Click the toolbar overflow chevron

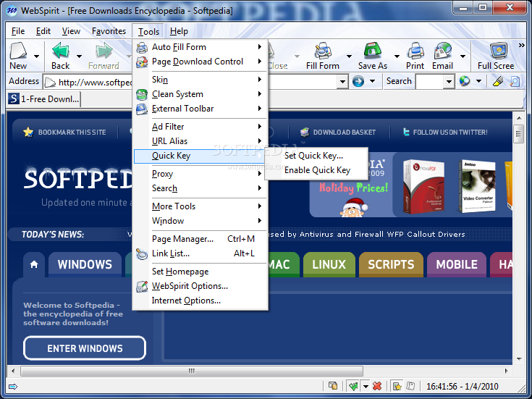click(521, 45)
